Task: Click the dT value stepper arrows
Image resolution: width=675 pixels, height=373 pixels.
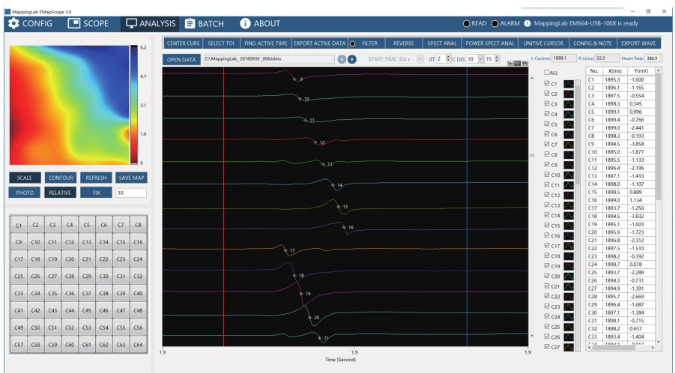Action: [448, 59]
